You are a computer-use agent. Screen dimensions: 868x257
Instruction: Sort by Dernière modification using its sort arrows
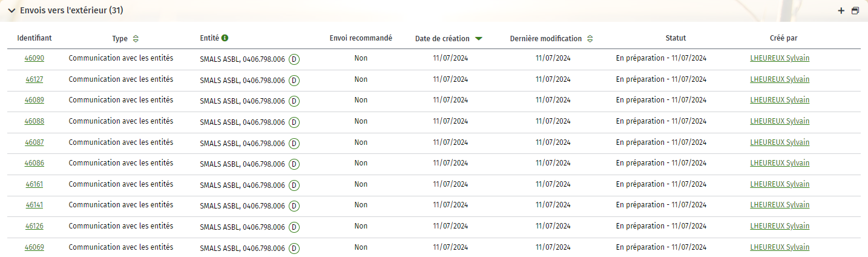coord(590,39)
